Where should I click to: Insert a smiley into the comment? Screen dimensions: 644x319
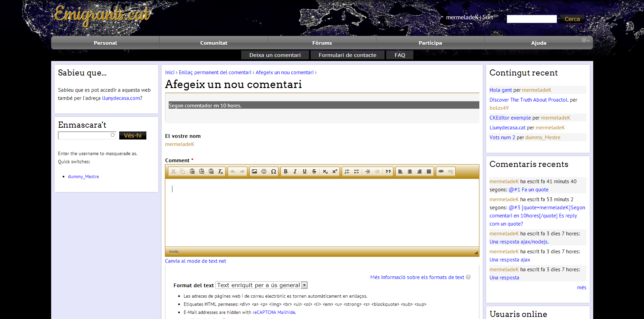point(264,171)
